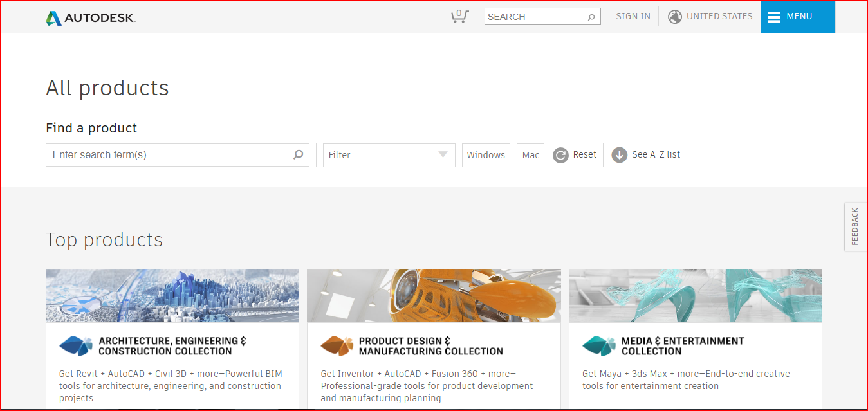Screen dimensions: 868x411
Task: Click the 'Get Revit + AutoCAD + Civil 3D' description
Action: (x=171, y=386)
